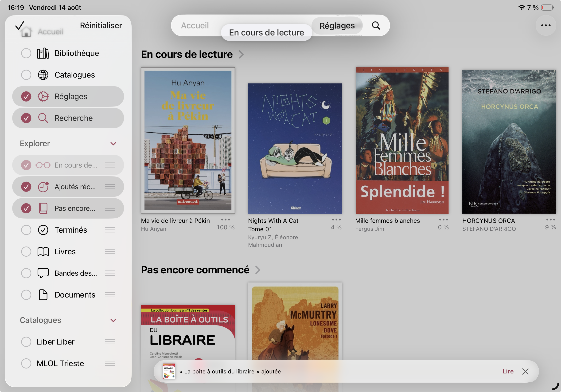The width and height of the screenshot is (561, 392).
Task: Enable the Bibliothèque sidebar item
Action: [26, 53]
